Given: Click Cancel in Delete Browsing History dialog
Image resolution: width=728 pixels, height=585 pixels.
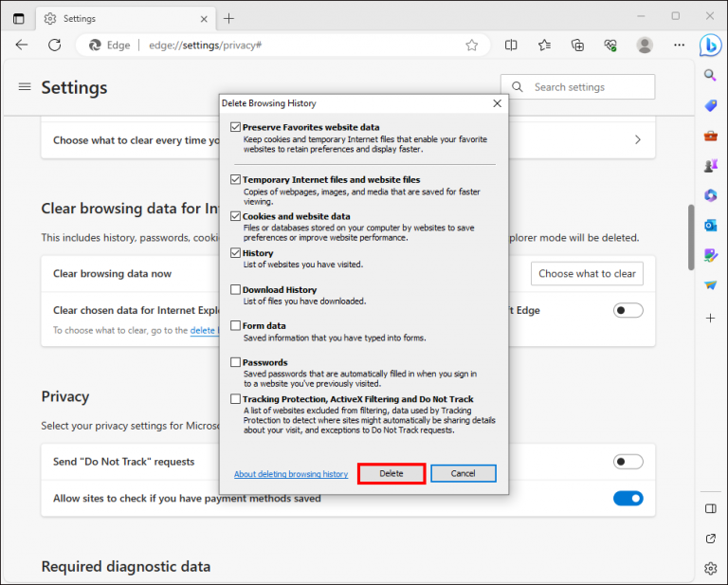Looking at the screenshot, I should (464, 473).
